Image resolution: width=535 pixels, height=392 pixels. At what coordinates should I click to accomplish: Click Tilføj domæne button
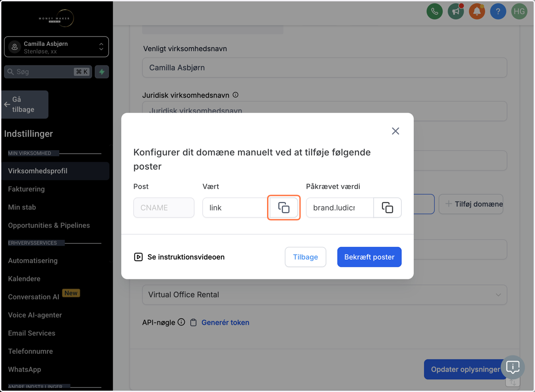point(471,204)
